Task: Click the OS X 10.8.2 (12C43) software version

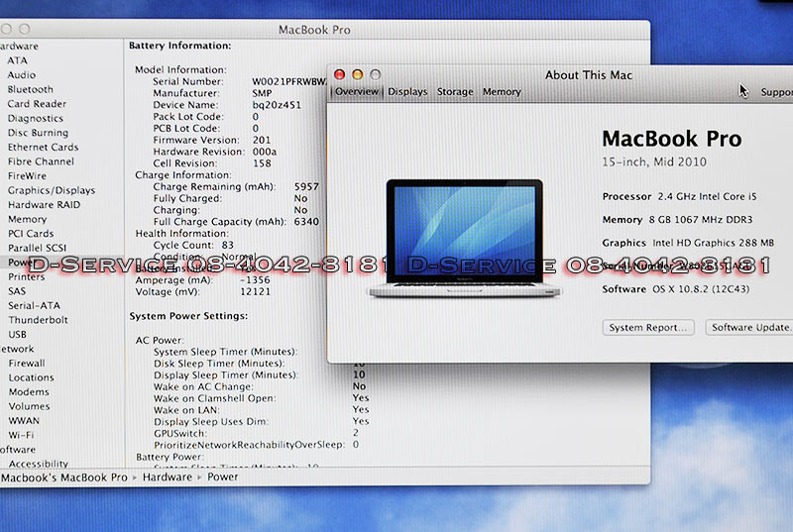Action: point(701,289)
